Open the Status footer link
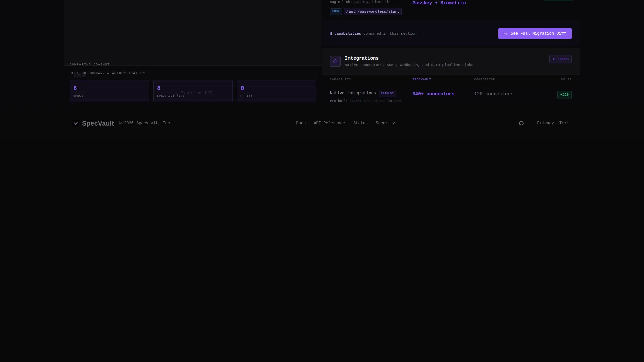 (360, 123)
